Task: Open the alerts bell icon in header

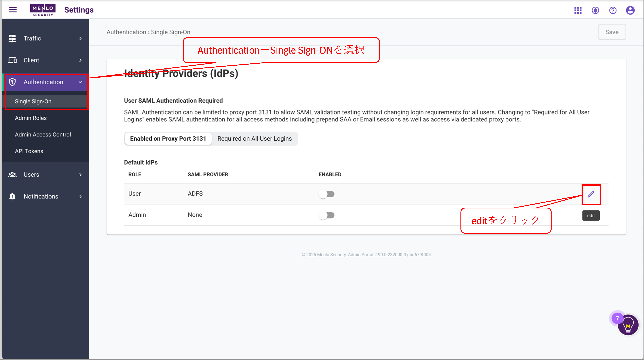Action: tap(595, 10)
